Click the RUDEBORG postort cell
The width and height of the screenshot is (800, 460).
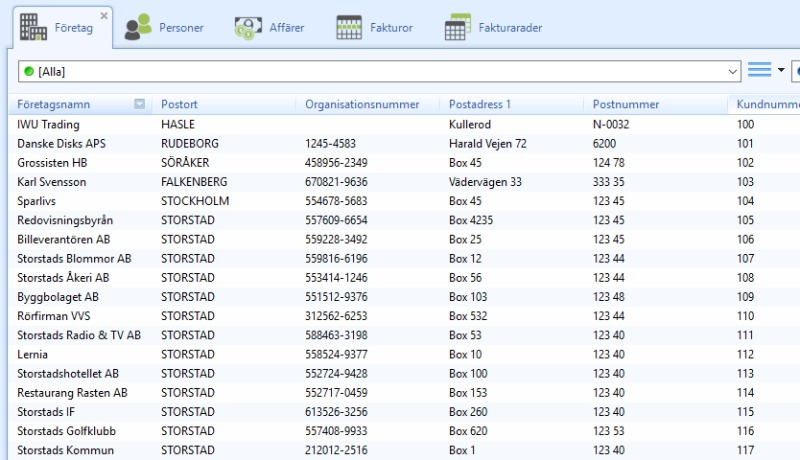point(190,143)
